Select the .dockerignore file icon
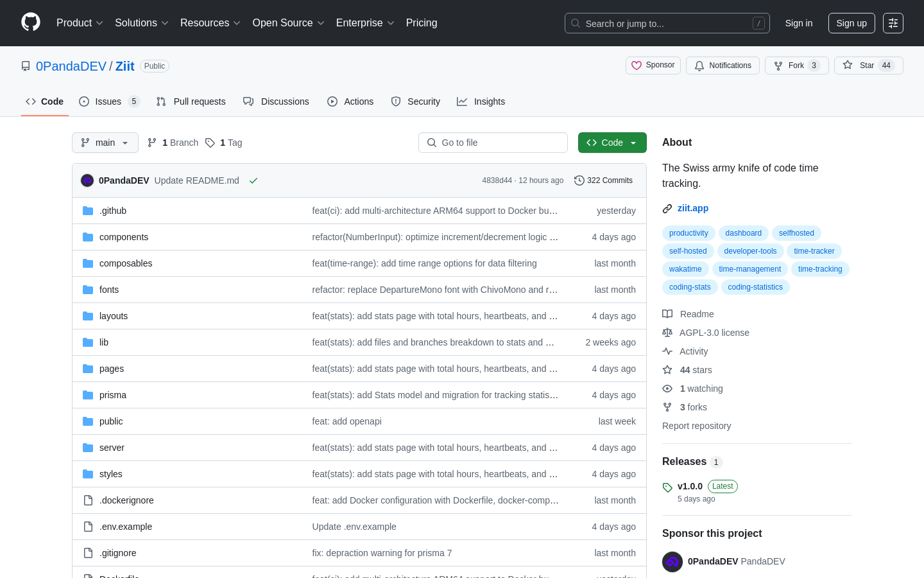Screen dimensions: 924x578 (88, 500)
